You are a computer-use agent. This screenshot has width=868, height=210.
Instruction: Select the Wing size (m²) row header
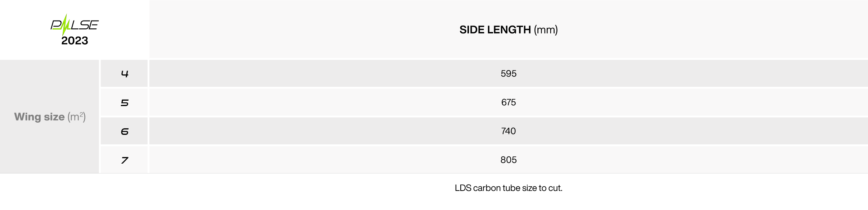coord(50,117)
